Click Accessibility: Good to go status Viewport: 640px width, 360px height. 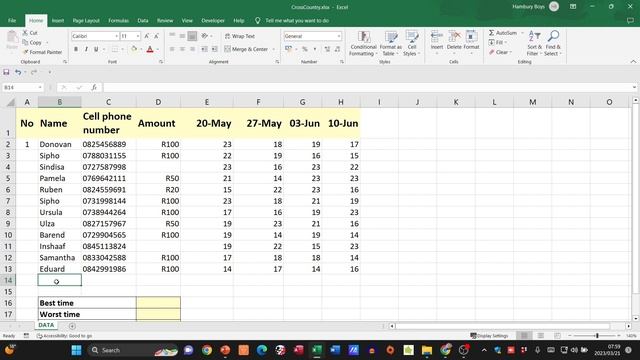coord(64,336)
